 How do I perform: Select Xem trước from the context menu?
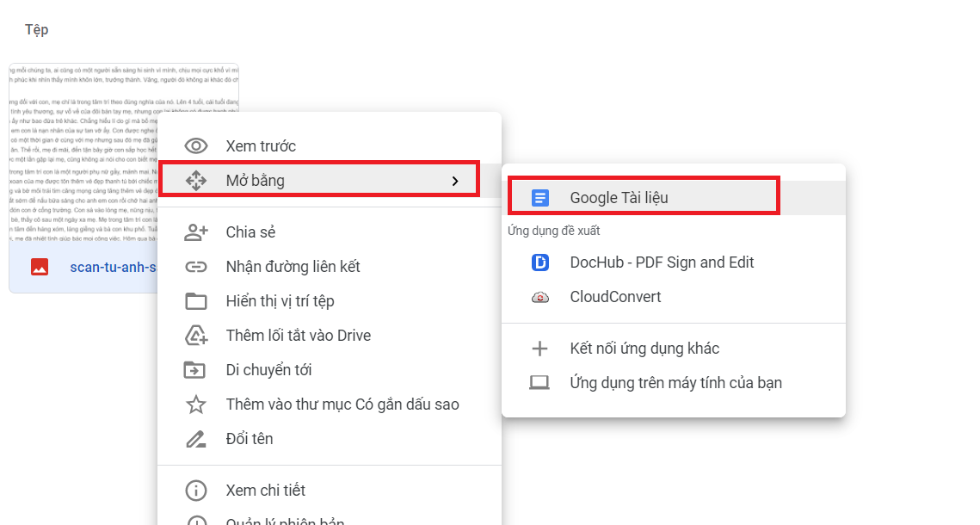click(330, 145)
